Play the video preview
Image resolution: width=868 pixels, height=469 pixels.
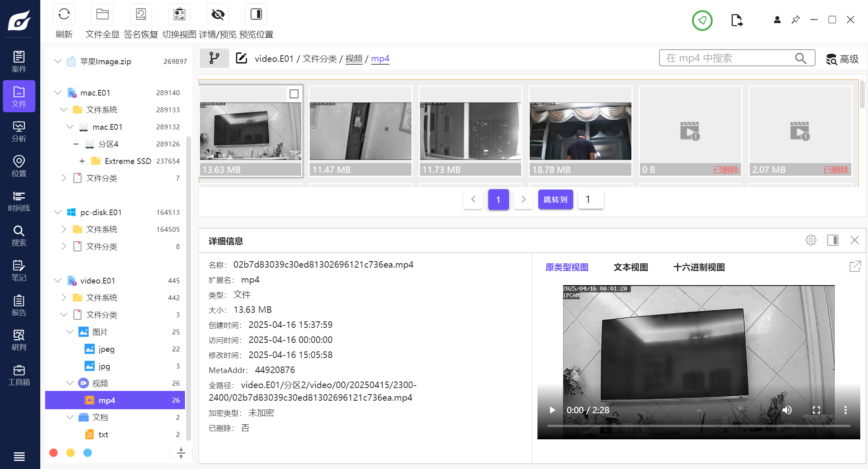552,410
